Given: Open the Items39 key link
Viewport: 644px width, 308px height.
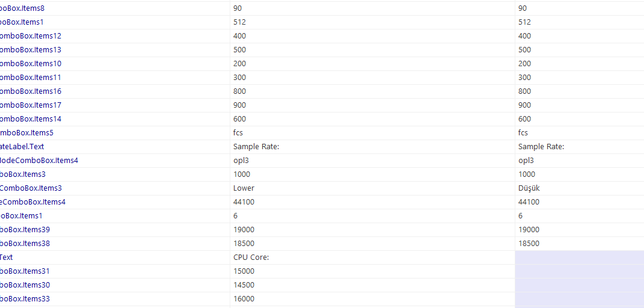Looking at the screenshot, I should [x=25, y=230].
